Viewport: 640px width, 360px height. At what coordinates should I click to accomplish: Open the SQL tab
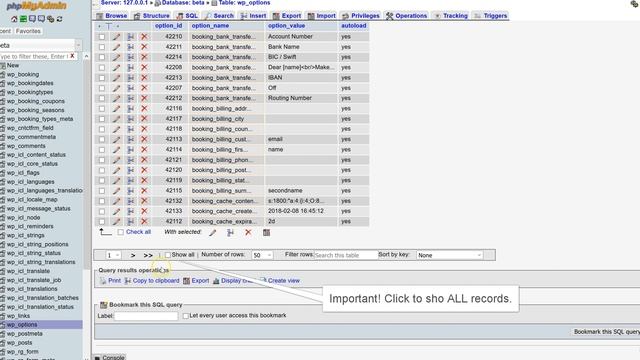click(187, 16)
